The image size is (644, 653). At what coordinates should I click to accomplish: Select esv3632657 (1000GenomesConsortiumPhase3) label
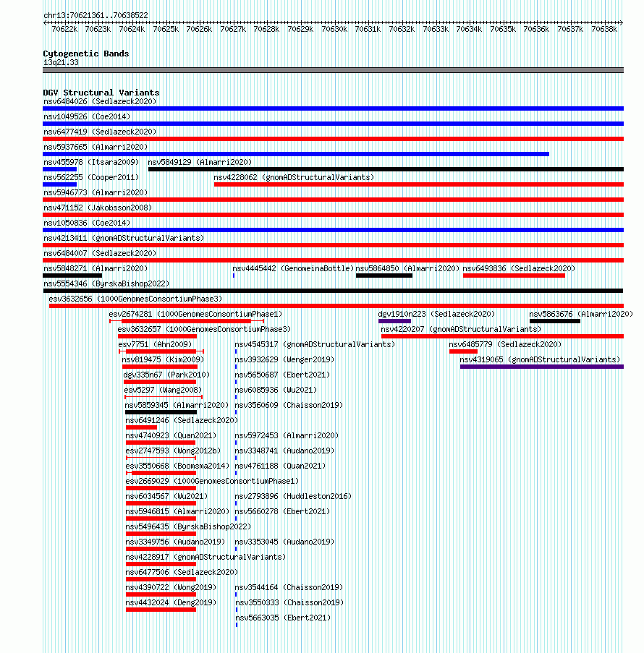(204, 330)
